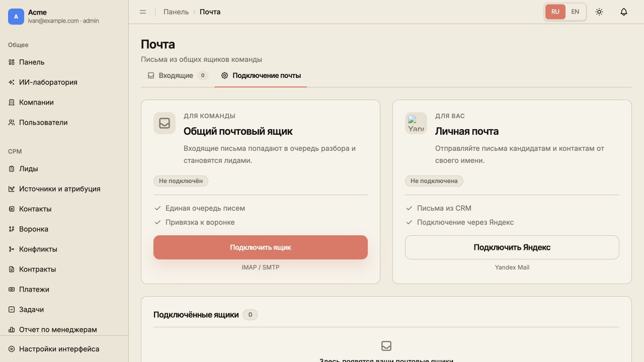The image size is (644, 362).
Task: Click the ivan@example.com · admin text
Action: (x=63, y=21)
